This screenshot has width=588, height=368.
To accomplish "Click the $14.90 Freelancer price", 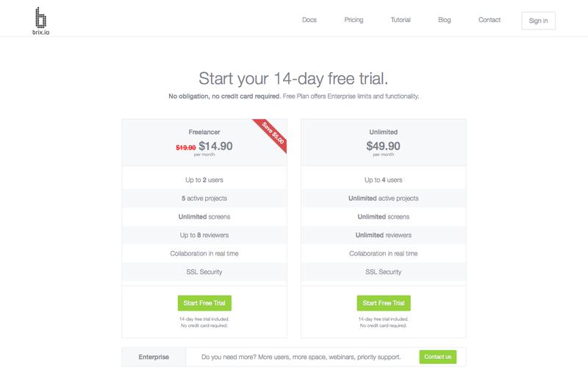I will pos(216,146).
